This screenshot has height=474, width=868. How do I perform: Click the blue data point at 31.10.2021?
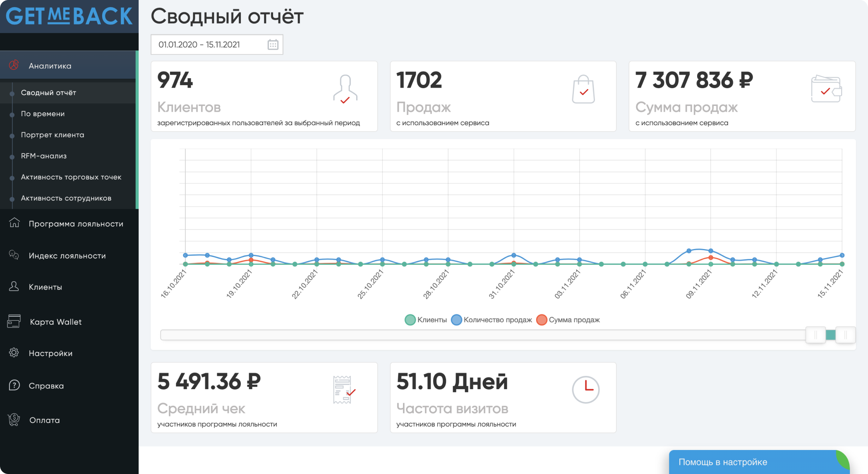[513, 255]
